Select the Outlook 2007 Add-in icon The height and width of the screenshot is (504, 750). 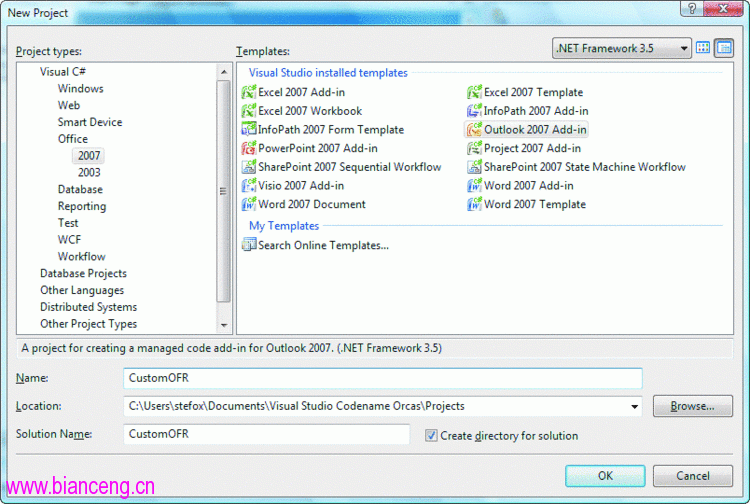pyautogui.click(x=474, y=129)
